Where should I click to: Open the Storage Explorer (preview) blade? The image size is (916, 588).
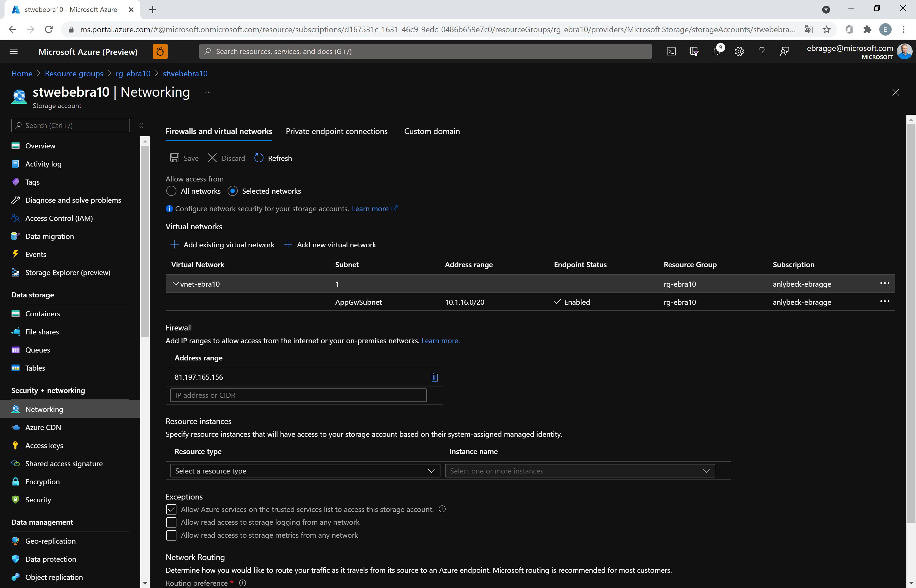(x=67, y=272)
